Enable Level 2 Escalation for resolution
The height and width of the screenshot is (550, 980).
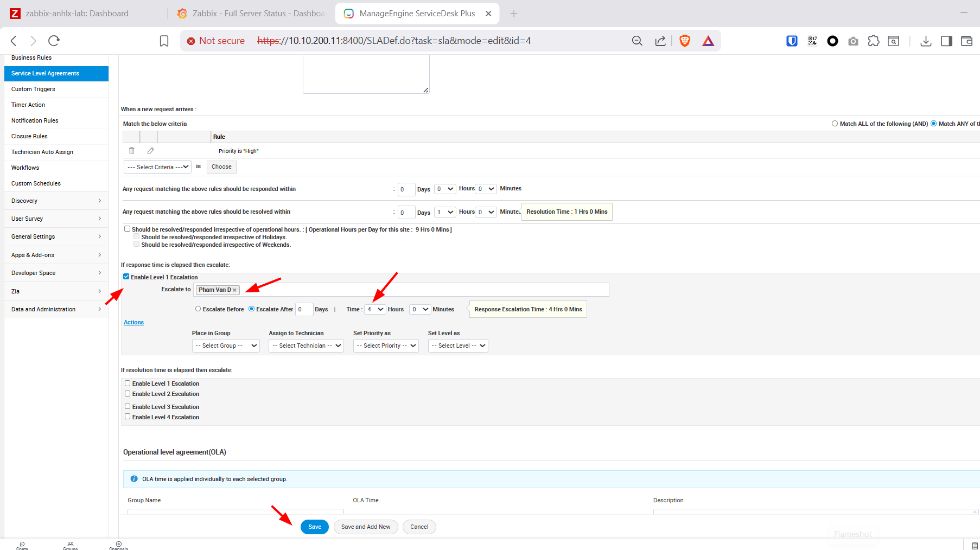tap(128, 394)
